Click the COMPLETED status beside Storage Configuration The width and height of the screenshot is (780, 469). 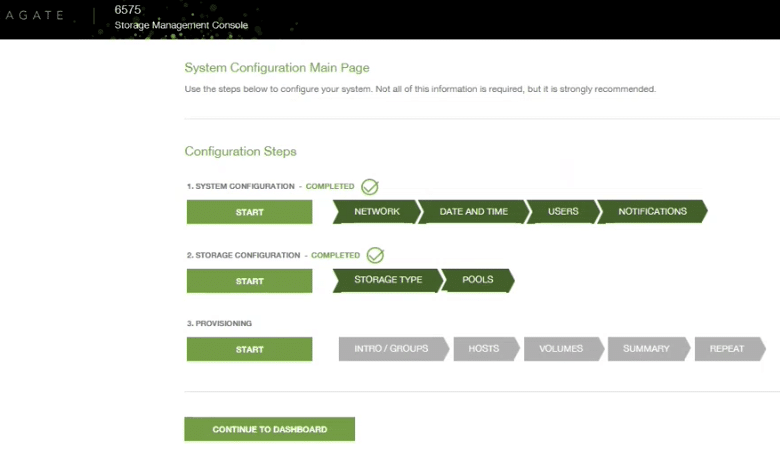point(335,255)
